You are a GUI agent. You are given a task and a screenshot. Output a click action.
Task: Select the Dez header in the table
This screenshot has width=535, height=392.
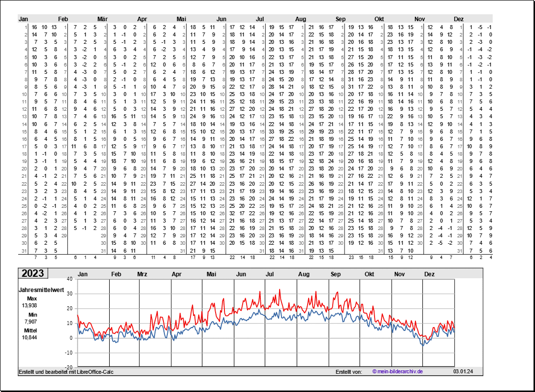tap(459, 19)
